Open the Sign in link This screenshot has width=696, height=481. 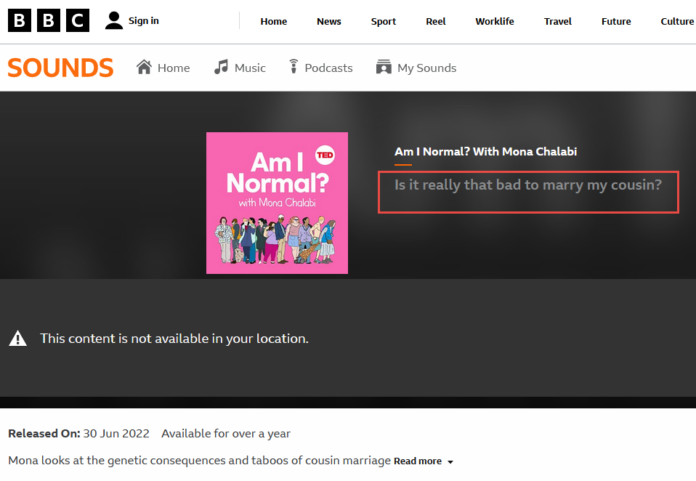[x=143, y=21]
